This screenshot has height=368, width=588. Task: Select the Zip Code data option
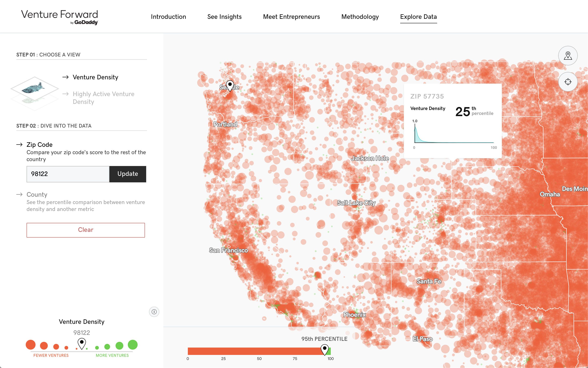(x=39, y=145)
